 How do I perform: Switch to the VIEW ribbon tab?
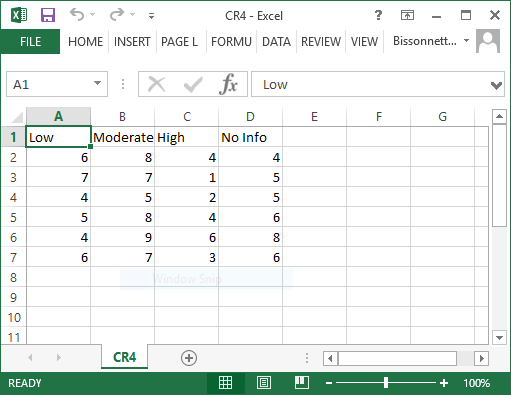364,42
